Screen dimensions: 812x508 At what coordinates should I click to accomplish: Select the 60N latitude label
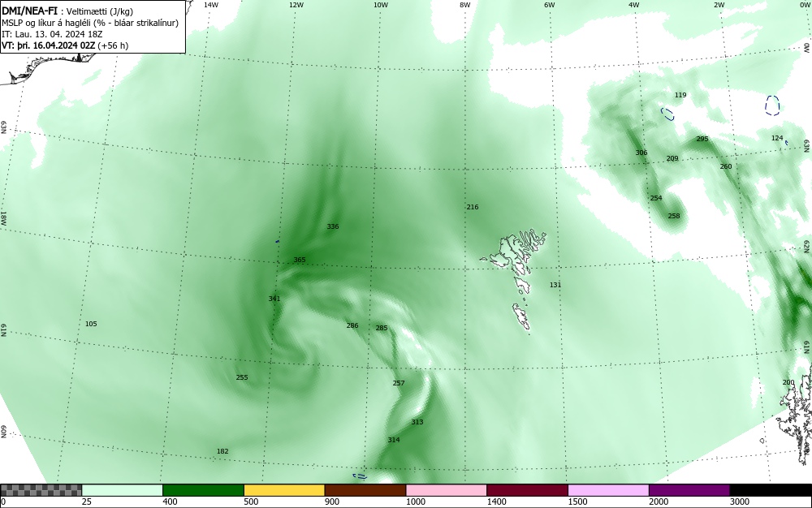[x=3, y=432]
